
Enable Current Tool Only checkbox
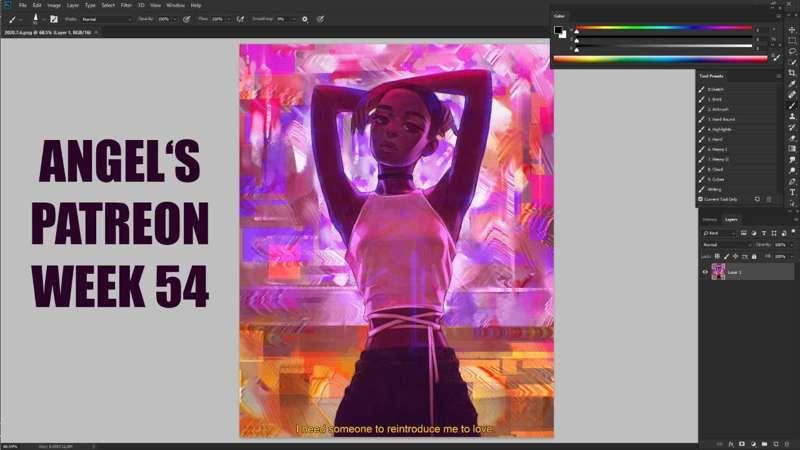(x=701, y=199)
